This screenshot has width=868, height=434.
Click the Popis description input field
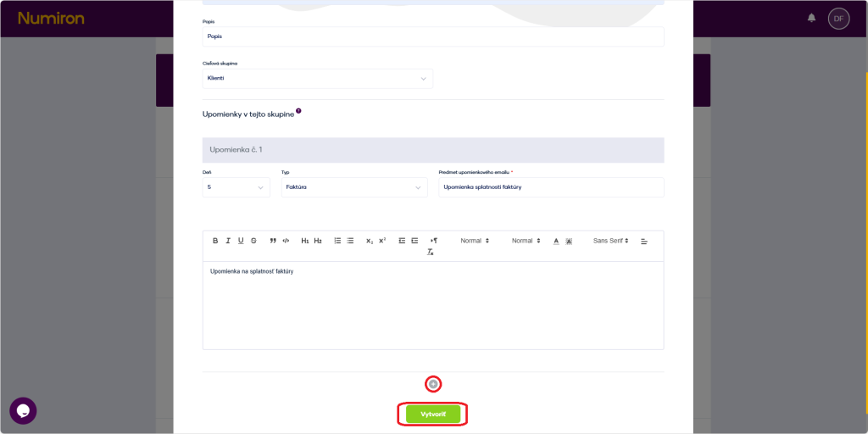point(432,36)
